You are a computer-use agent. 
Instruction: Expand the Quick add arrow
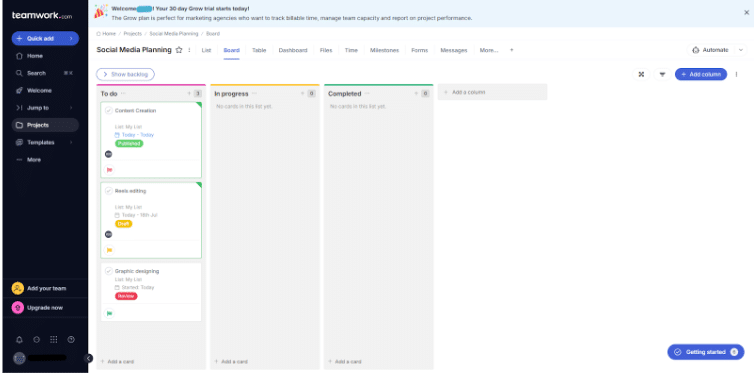click(71, 38)
